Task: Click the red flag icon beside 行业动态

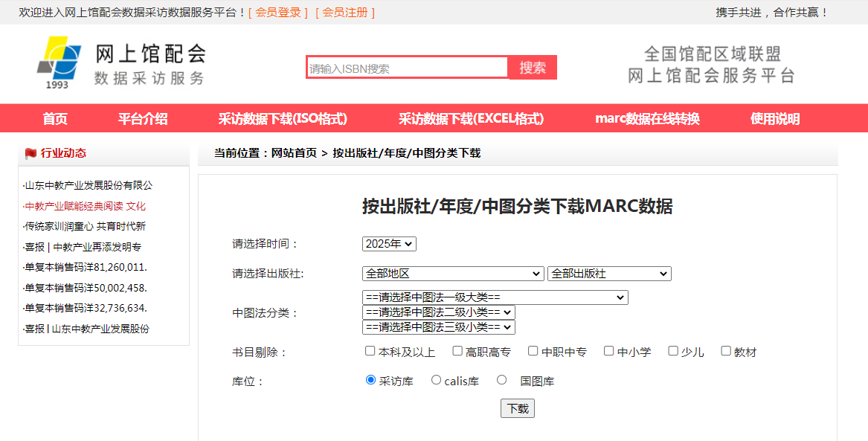Action: [x=30, y=153]
